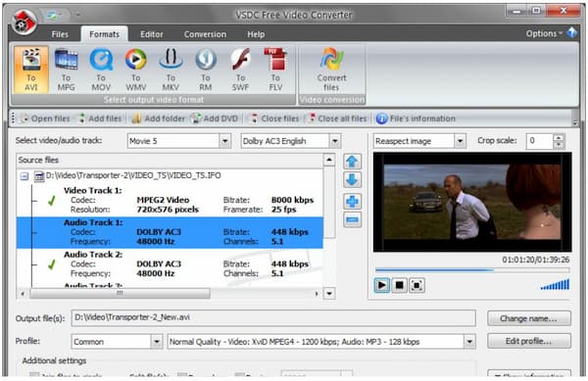Open the Options menu
588x381 pixels.
pos(544,33)
